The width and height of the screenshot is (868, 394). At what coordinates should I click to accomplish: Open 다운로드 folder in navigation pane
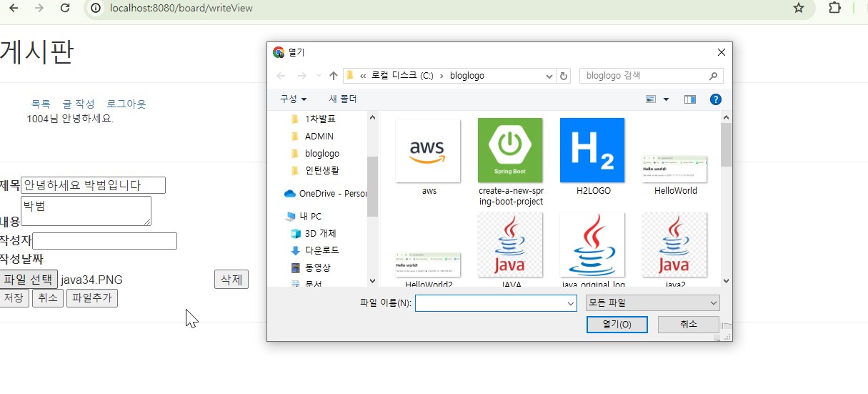314,250
